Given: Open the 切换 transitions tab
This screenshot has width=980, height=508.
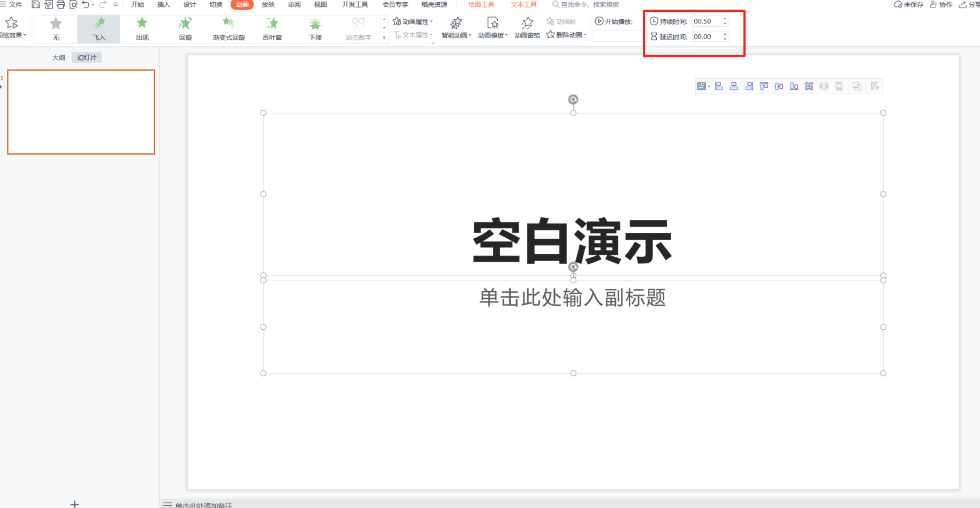Looking at the screenshot, I should pyautogui.click(x=216, y=5).
